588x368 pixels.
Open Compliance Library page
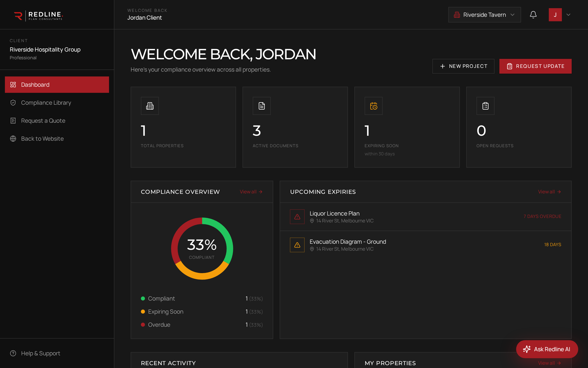[x=57, y=103]
